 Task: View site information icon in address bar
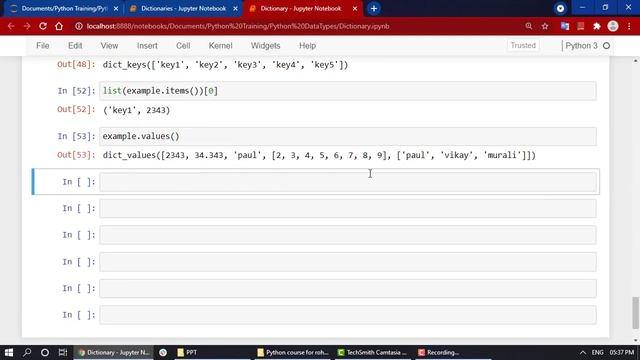79,26
